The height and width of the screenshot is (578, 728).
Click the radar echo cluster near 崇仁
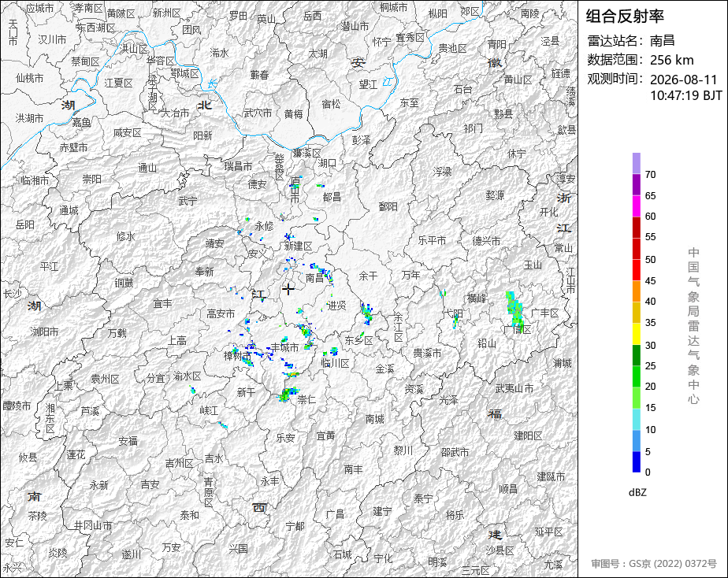point(288,395)
